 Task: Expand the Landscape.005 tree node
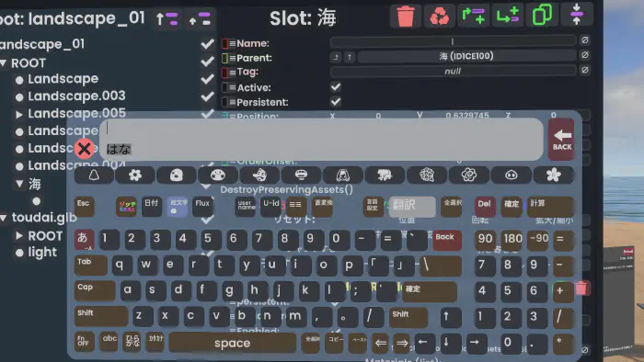point(19,114)
